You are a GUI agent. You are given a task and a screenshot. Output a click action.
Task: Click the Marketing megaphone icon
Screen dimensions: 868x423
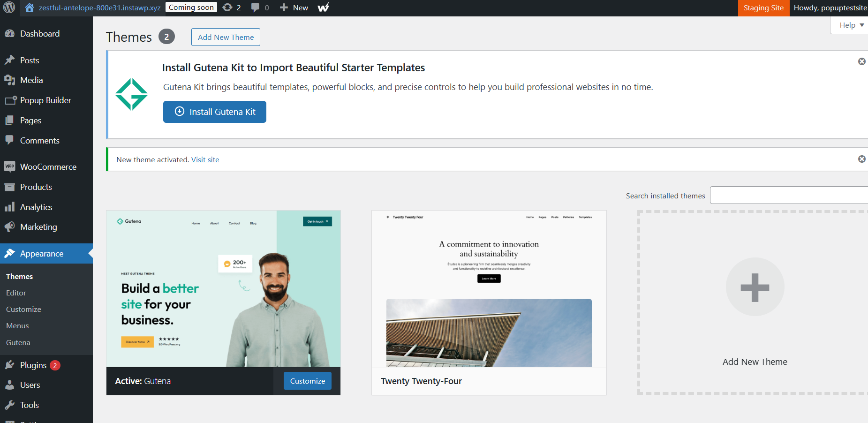10,227
